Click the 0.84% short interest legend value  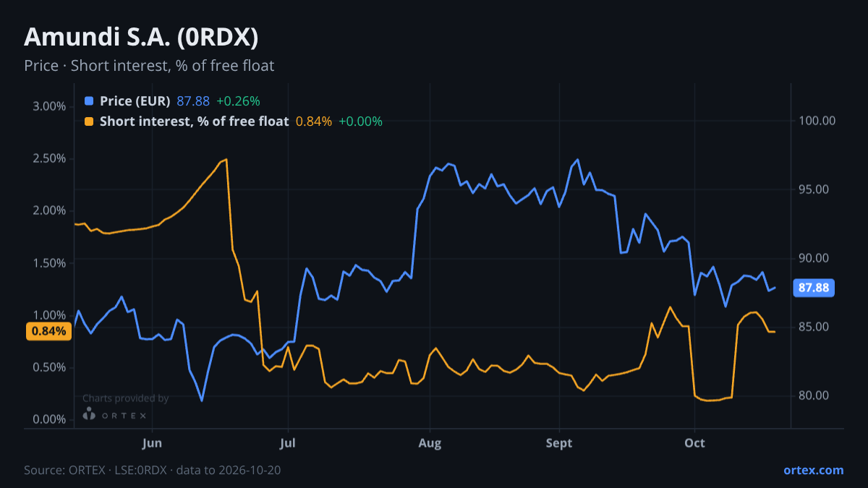[x=313, y=121]
